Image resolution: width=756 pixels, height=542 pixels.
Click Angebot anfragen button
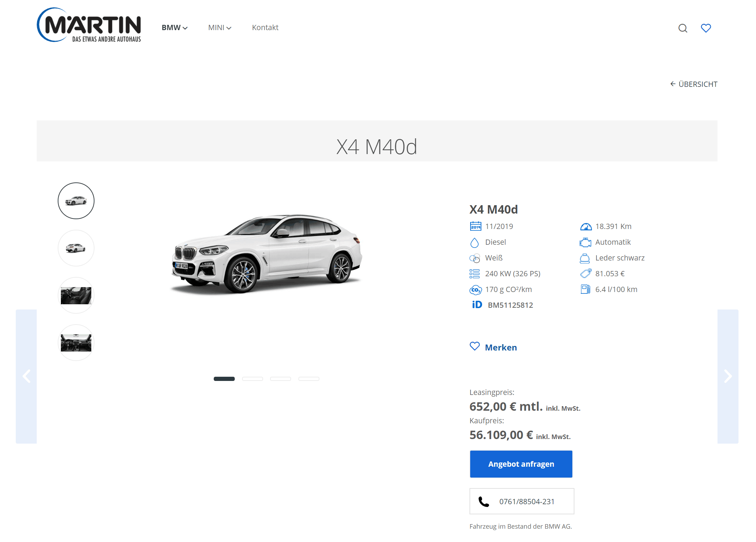point(521,464)
